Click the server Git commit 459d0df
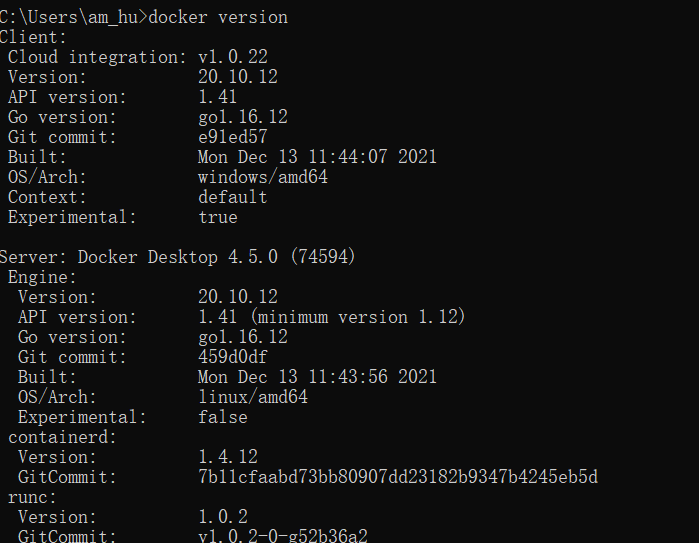Screen dimensions: 699x543 233,357
